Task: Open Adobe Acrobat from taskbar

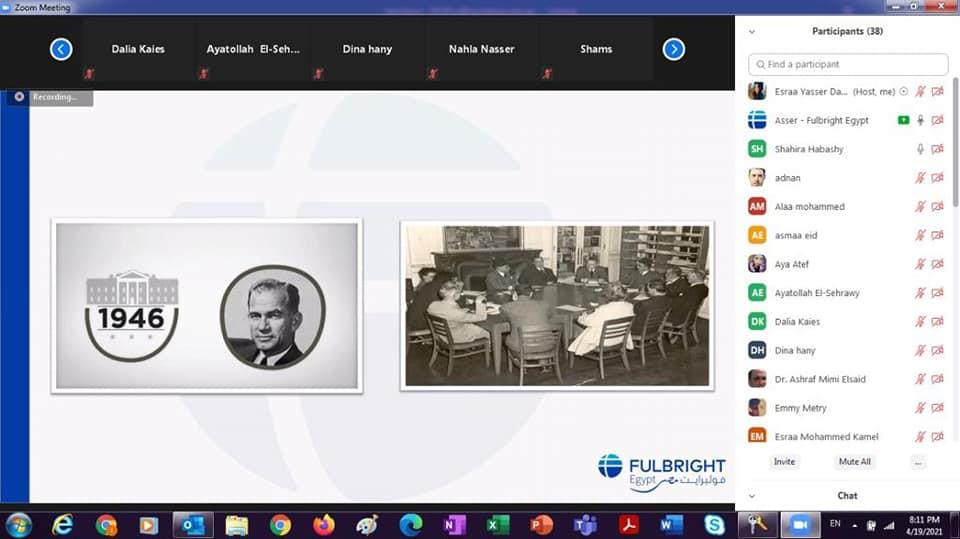Action: click(628, 525)
